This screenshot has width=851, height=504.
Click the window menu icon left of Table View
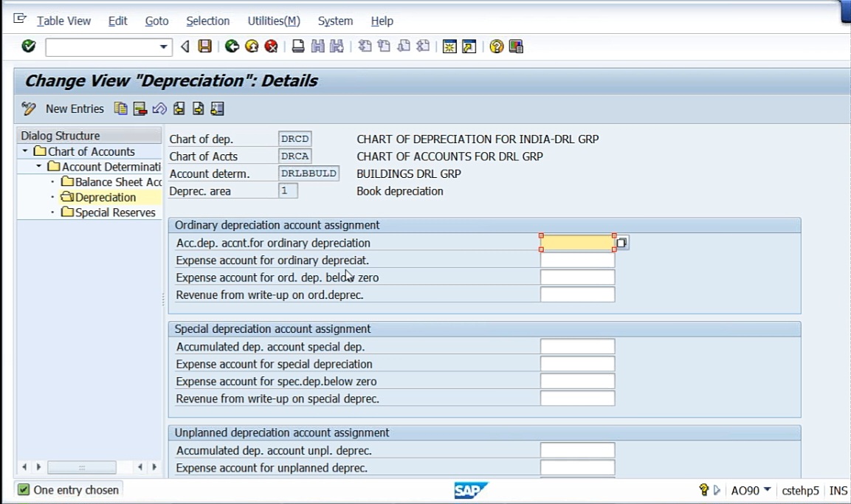[19, 19]
